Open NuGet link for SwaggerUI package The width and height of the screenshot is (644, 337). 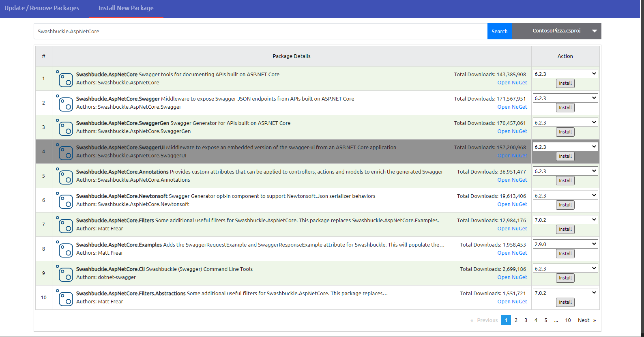512,156
